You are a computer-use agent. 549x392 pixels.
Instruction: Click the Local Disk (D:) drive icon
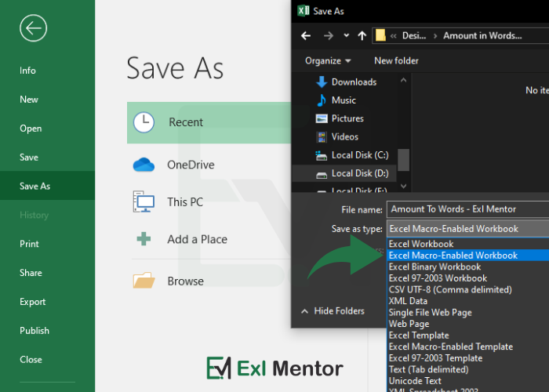(322, 175)
